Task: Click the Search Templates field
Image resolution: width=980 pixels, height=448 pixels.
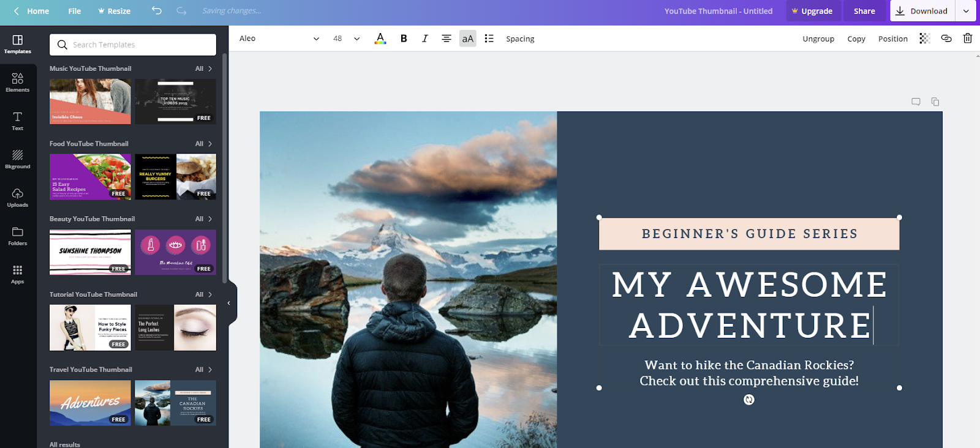Action: point(133,45)
